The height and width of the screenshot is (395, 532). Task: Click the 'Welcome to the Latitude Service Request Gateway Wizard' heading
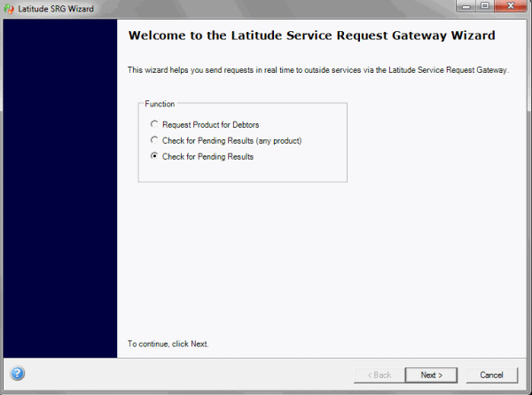(x=312, y=36)
